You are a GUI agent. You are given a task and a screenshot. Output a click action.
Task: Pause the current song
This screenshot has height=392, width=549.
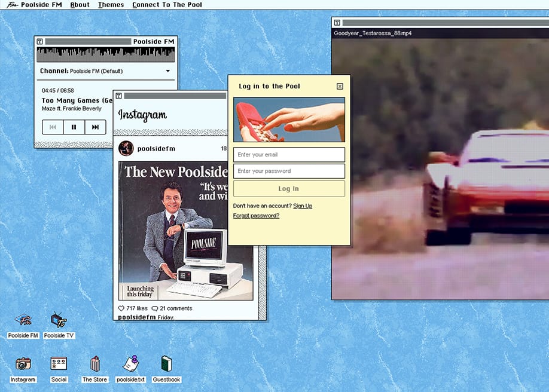[74, 127]
